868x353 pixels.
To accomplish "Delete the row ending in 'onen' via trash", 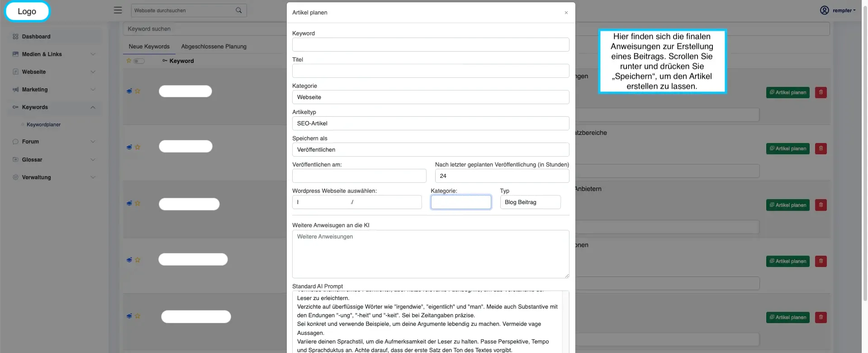I will 821,261.
